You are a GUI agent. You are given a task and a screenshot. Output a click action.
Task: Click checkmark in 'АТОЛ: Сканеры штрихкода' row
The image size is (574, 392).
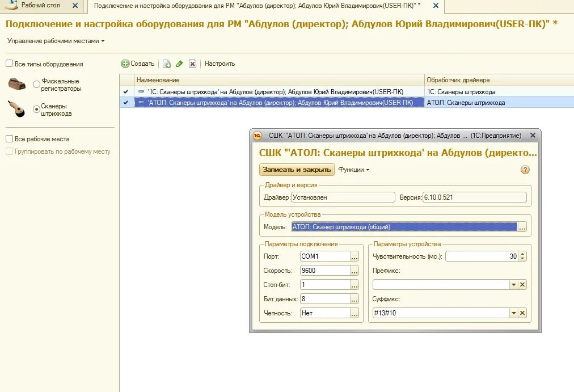(125, 103)
